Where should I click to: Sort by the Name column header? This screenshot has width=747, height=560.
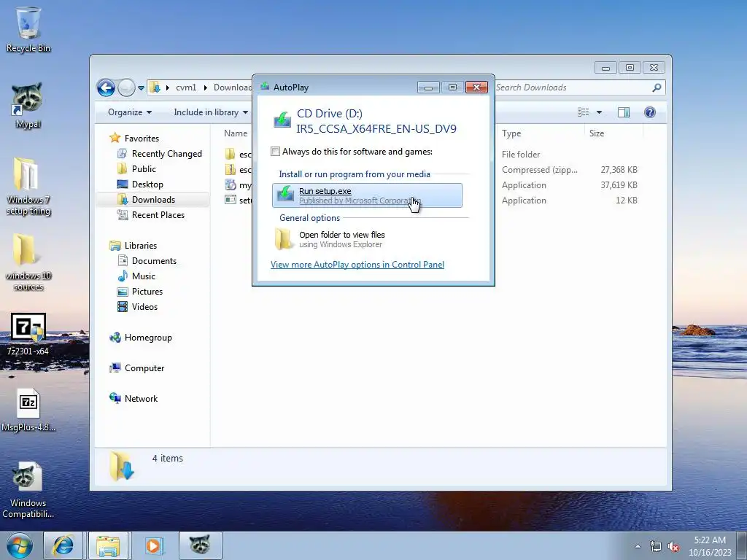coord(236,133)
